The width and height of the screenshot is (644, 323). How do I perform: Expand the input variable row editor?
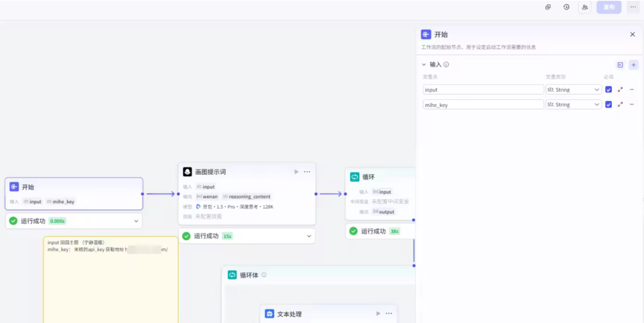(620, 89)
